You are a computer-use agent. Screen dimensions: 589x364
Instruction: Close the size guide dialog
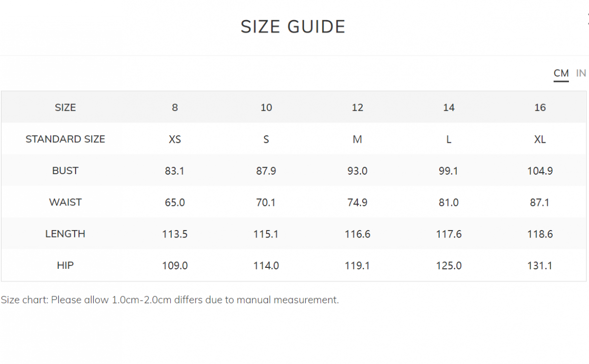pos(588,20)
